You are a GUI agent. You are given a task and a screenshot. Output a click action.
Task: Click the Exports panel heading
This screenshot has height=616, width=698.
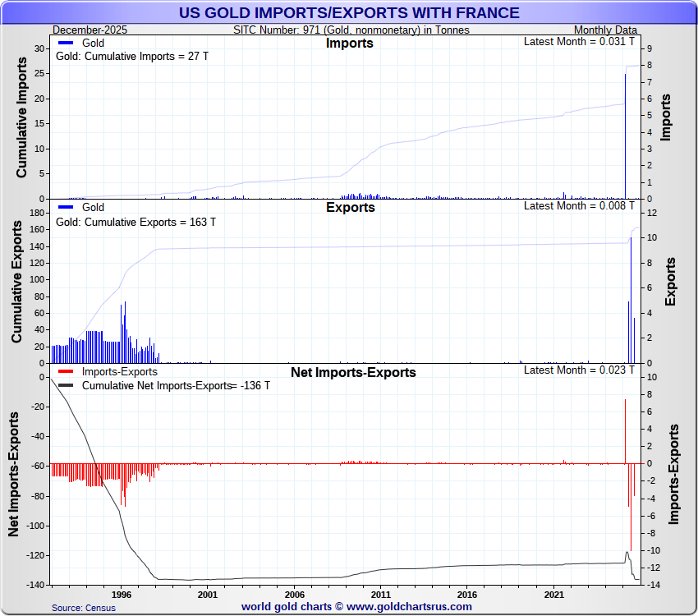coord(350,208)
